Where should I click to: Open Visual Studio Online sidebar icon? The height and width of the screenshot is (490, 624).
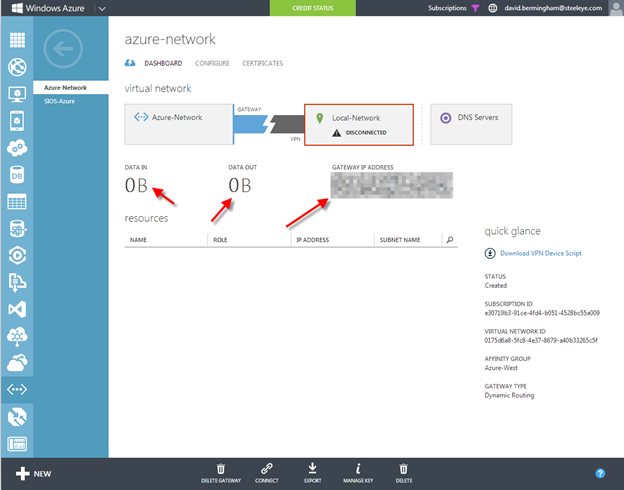(x=17, y=309)
